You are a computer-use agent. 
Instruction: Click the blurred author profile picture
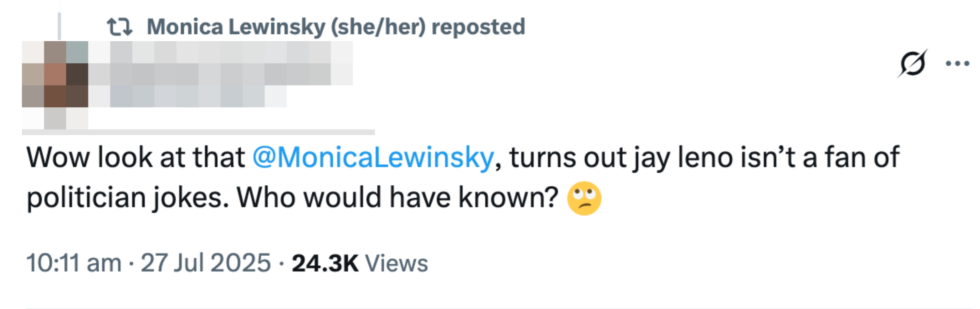click(55, 74)
